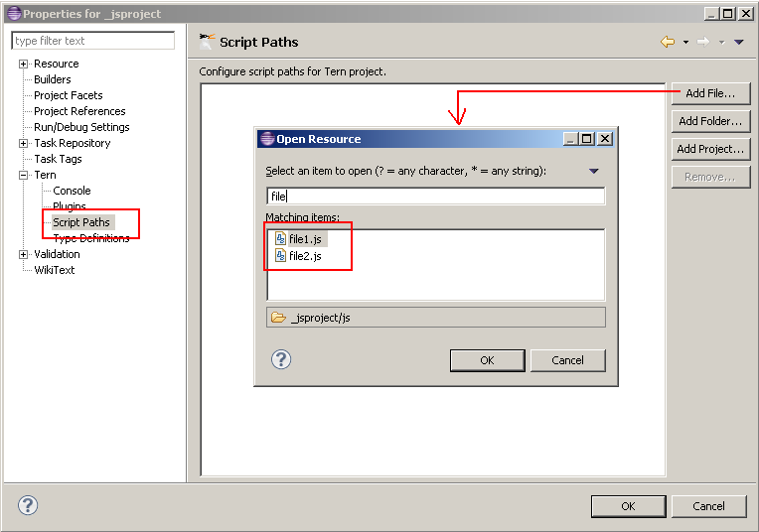Viewport: 759px width, 532px height.
Task: Open the Script Paths page menu arrow
Action: click(738, 43)
